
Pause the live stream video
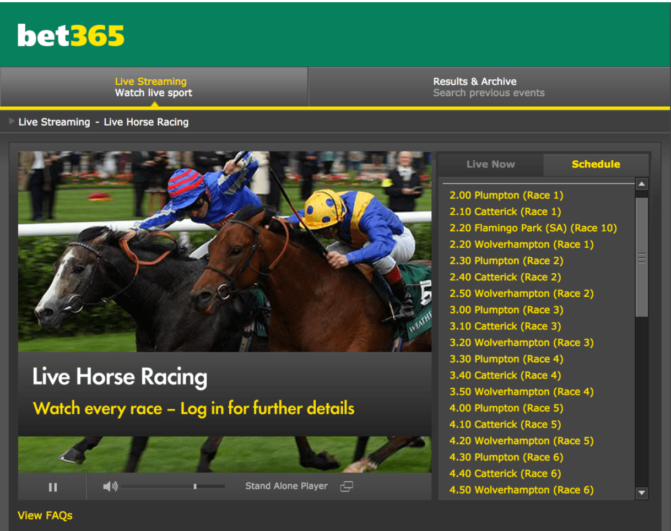(53, 487)
